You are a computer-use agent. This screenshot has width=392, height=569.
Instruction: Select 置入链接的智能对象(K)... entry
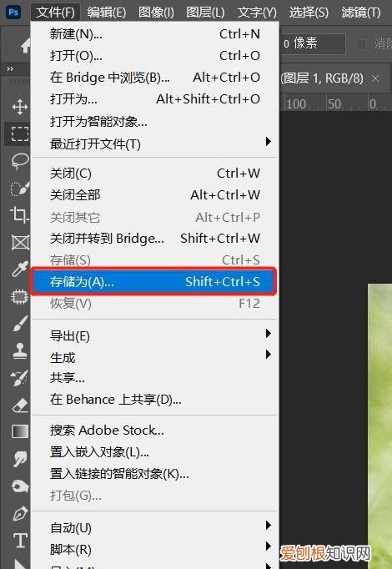coord(155,474)
